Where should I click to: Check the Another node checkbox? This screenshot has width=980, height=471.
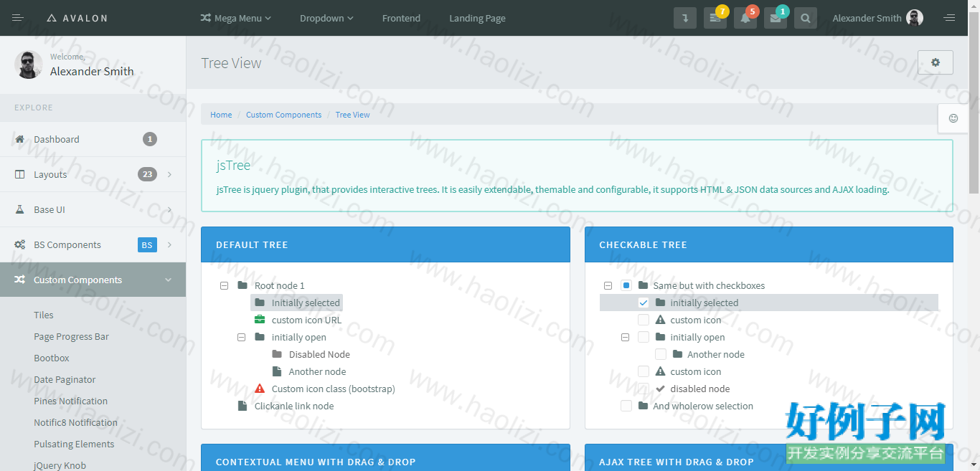[x=661, y=354]
